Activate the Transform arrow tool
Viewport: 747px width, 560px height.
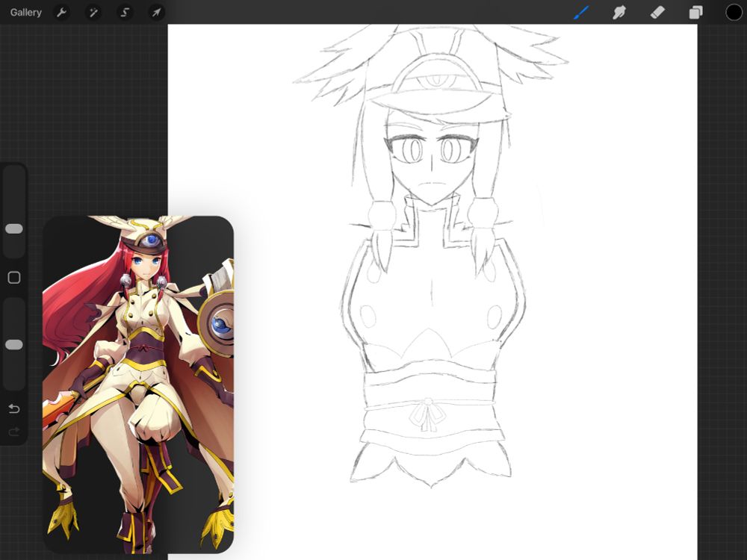pyautogui.click(x=156, y=13)
